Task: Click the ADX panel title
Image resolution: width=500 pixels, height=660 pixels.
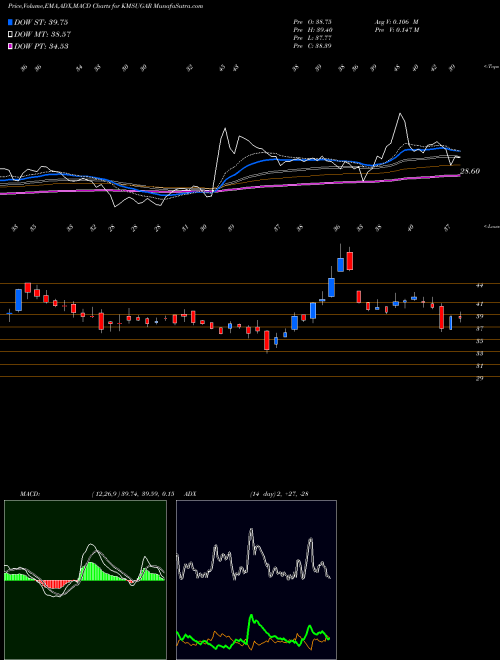Action: pos(191,494)
